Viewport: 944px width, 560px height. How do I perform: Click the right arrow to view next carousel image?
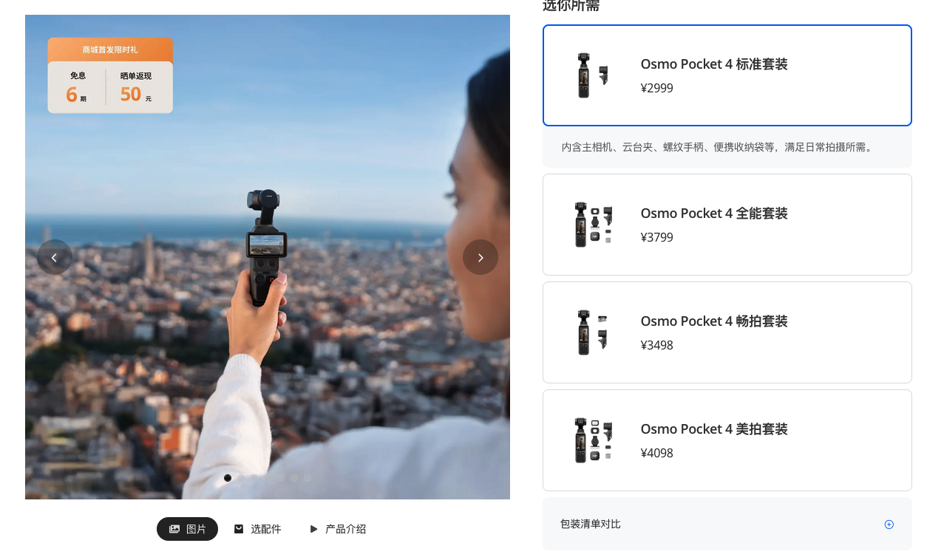point(481,257)
